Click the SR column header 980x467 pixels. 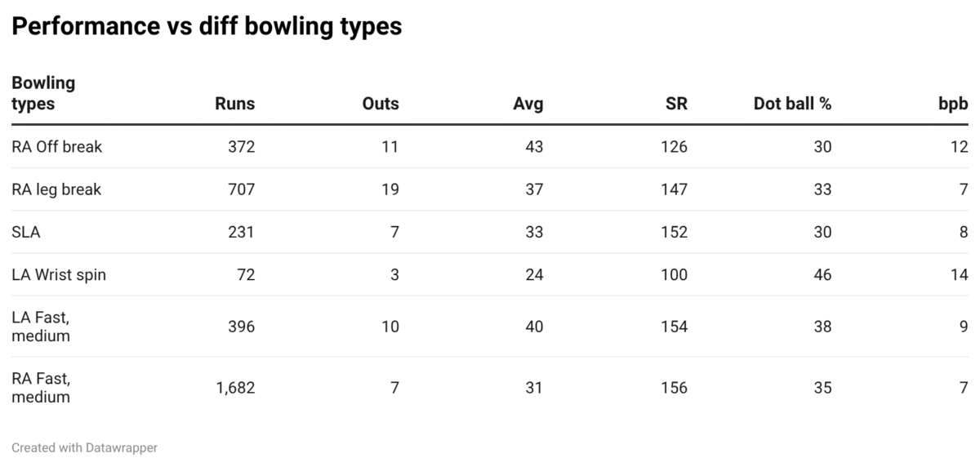(x=676, y=104)
